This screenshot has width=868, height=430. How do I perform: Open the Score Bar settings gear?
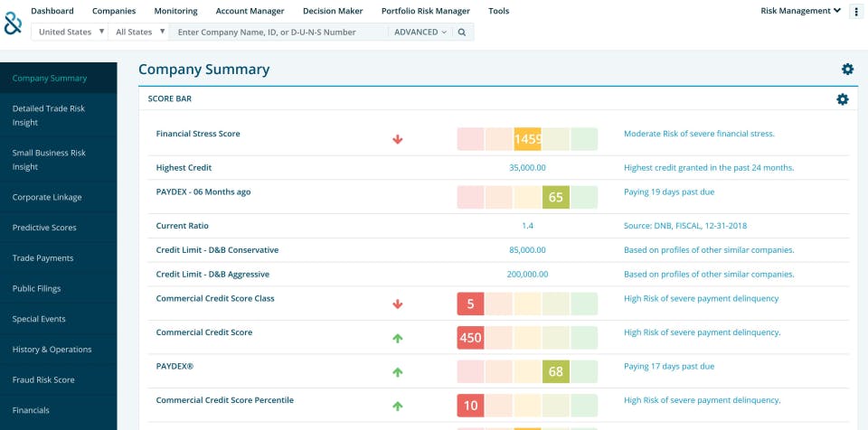pos(843,98)
